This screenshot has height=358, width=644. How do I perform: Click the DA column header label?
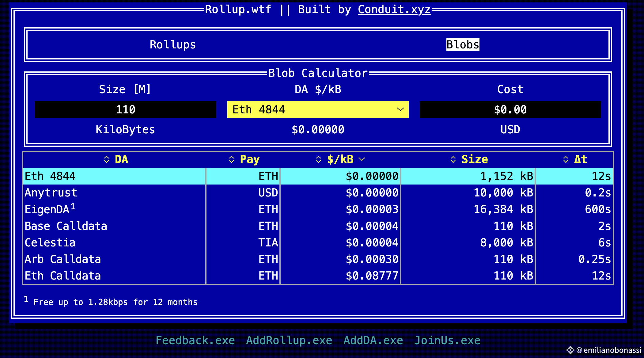click(122, 159)
